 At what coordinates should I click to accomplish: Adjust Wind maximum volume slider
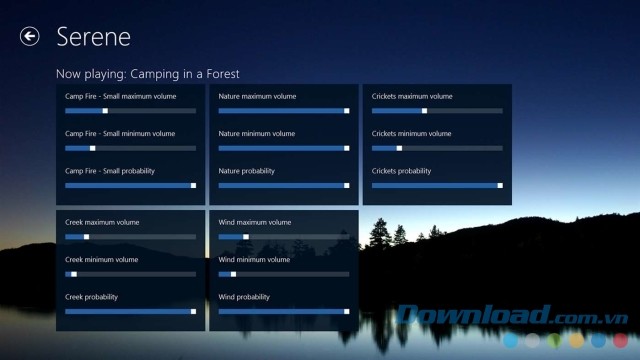pyautogui.click(x=284, y=237)
